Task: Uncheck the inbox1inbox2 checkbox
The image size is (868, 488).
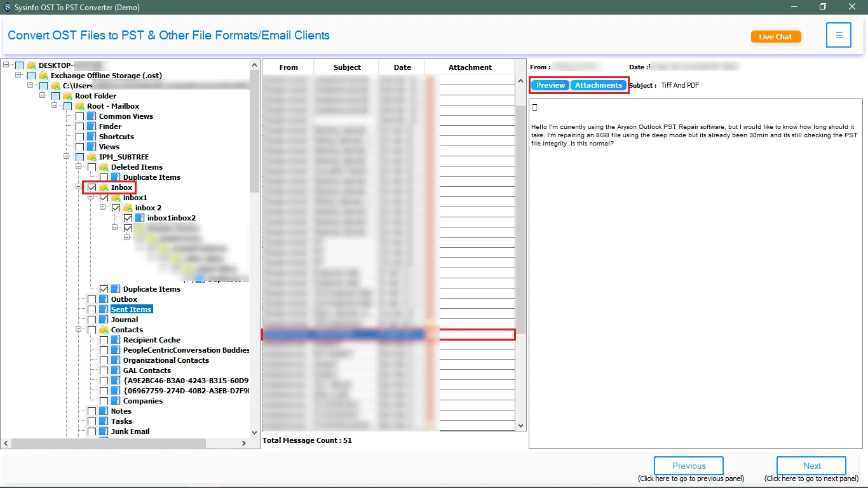Action: coord(128,218)
